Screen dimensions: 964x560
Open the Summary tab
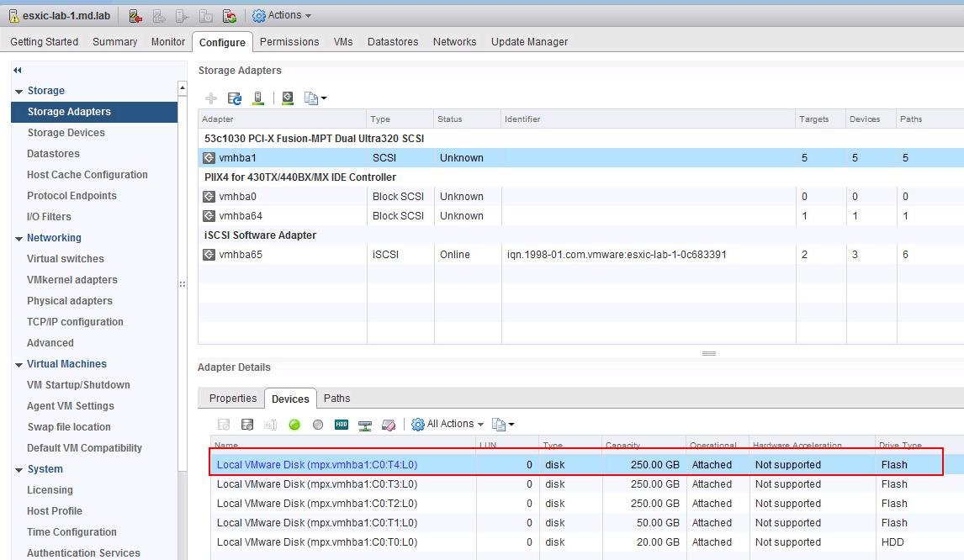tap(115, 42)
